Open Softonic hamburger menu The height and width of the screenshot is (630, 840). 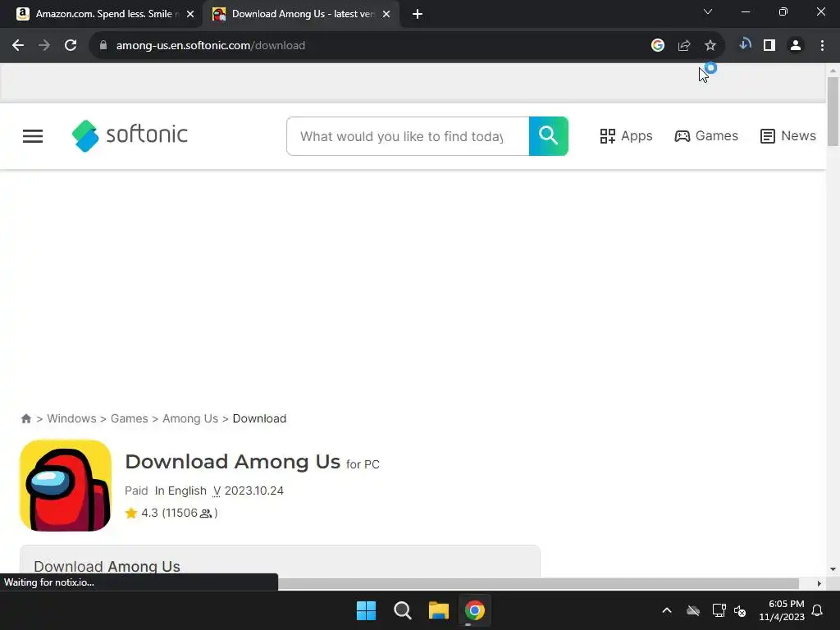tap(33, 136)
